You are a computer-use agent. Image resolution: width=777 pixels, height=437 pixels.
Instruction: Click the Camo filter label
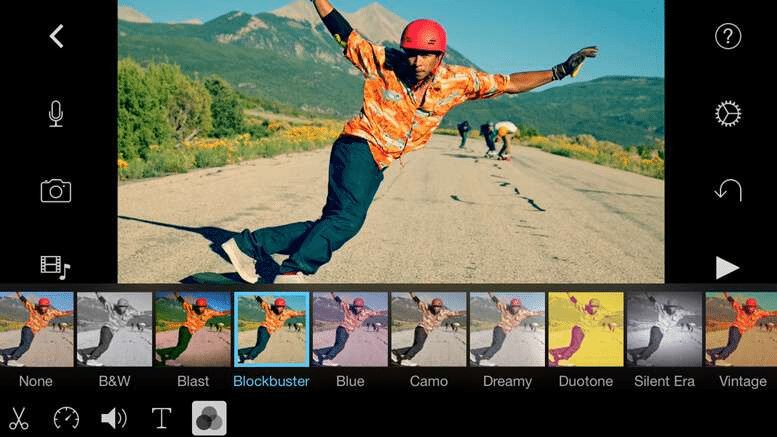(428, 381)
